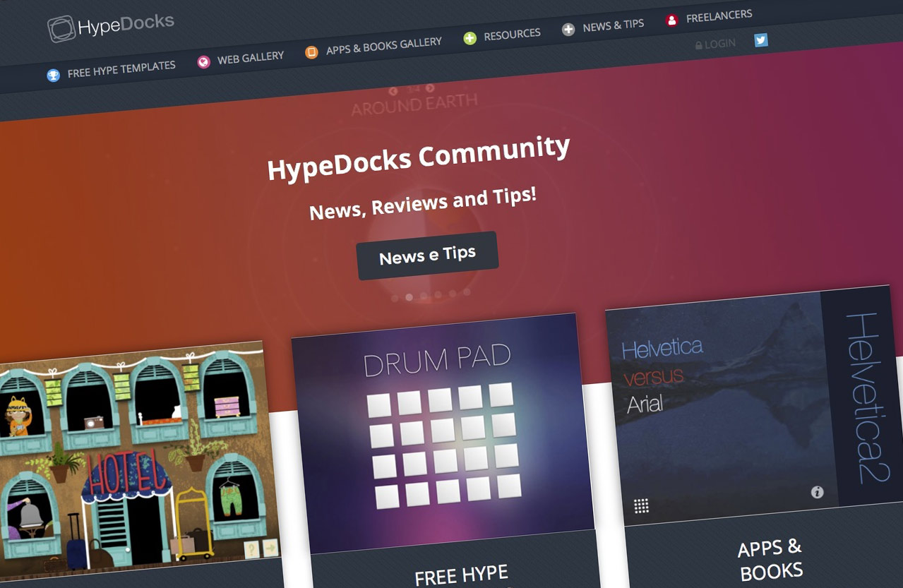The image size is (903, 588).
Task: Select the first carousel dot
Action: click(394, 299)
